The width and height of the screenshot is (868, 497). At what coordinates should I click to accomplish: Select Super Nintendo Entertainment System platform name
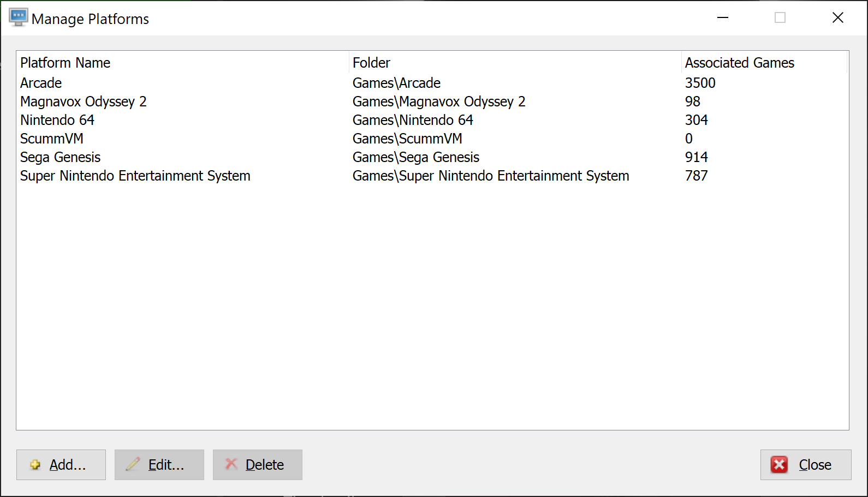click(x=135, y=176)
